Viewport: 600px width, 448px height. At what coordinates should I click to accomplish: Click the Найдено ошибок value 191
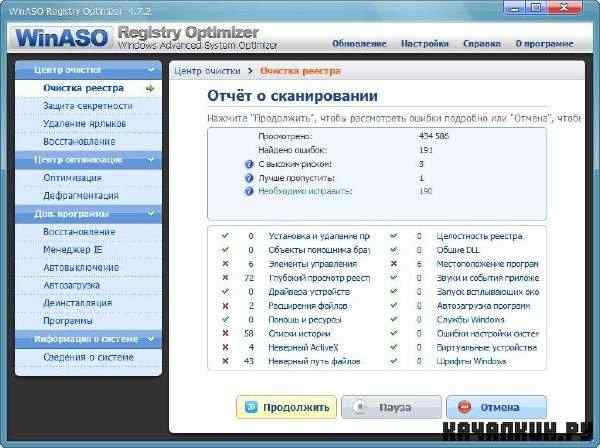[426, 150]
